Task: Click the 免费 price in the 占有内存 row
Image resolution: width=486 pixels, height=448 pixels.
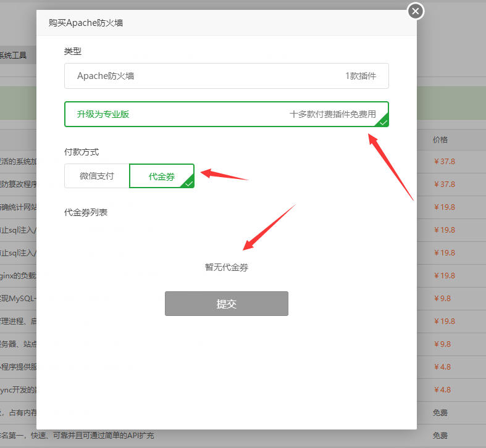Action: 440,413
